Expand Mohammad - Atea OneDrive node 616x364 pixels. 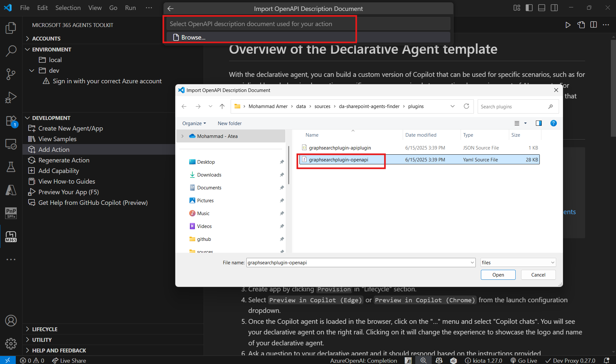point(182,136)
